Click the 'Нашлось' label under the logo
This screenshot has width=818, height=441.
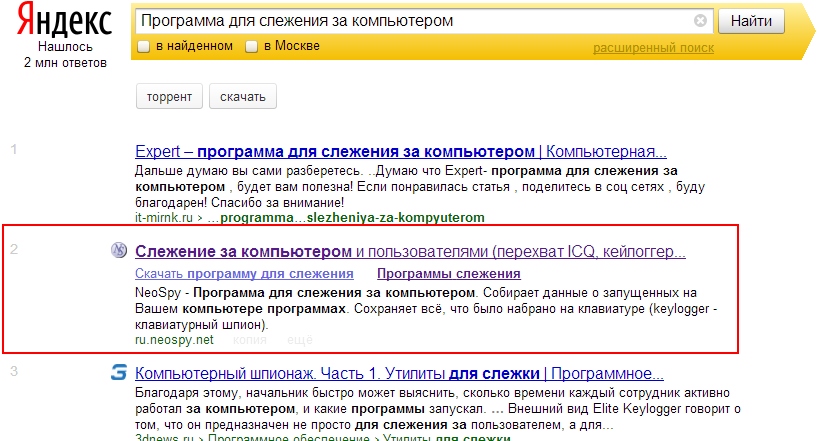point(65,46)
